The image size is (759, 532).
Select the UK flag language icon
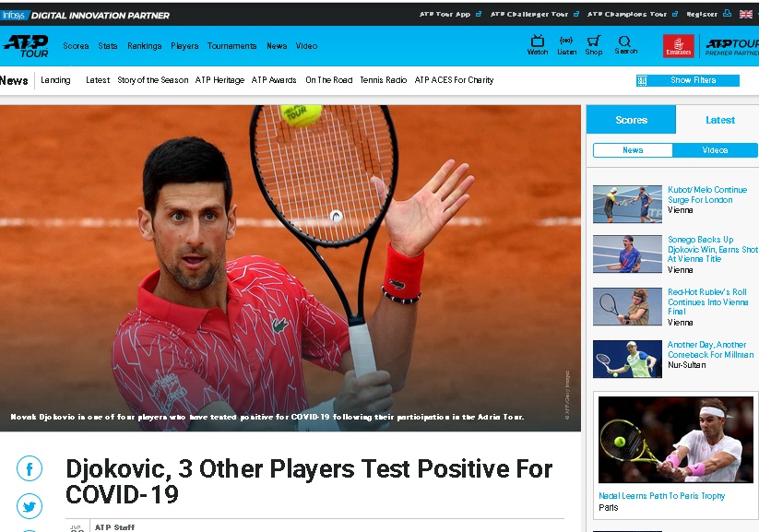(745, 14)
